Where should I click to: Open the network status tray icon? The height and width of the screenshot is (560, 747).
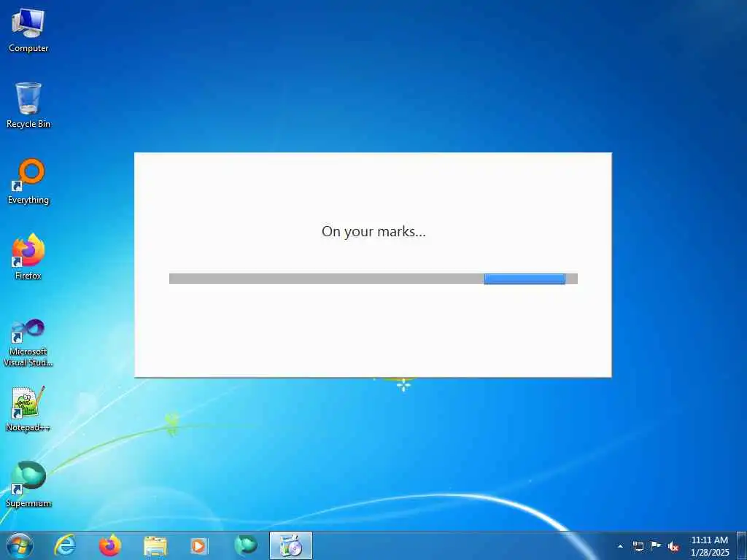[638, 547]
